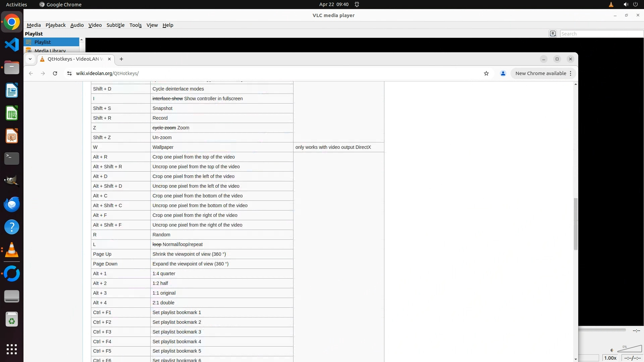The width and height of the screenshot is (644, 362).
Task: Click the VLC volume slider
Action: click(x=629, y=349)
